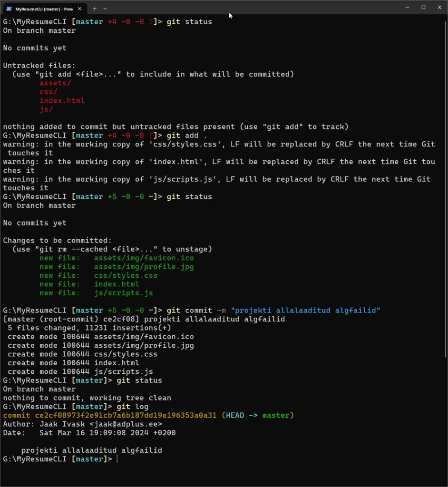
Task: Minimize the terminal window
Action: coord(407,7)
